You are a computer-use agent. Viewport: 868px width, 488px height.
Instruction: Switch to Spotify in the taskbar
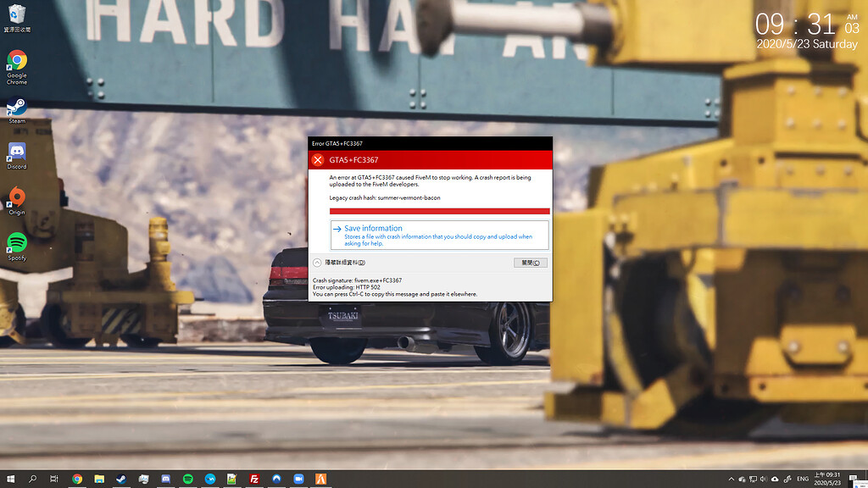(x=187, y=480)
